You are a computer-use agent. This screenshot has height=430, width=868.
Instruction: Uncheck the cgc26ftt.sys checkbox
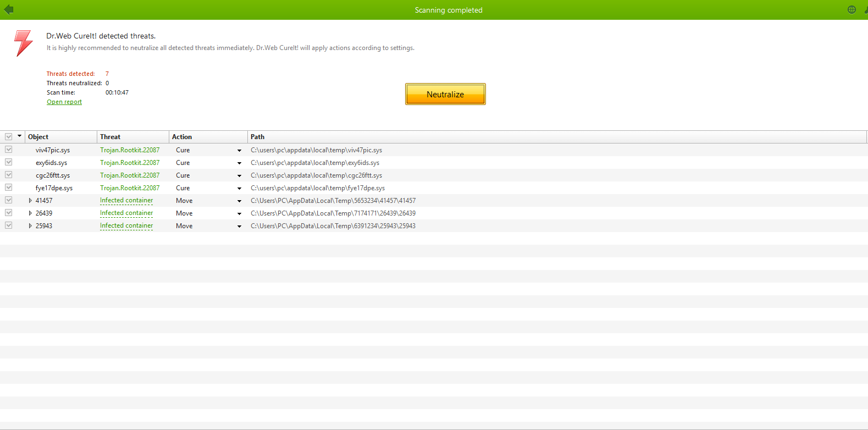click(9, 175)
